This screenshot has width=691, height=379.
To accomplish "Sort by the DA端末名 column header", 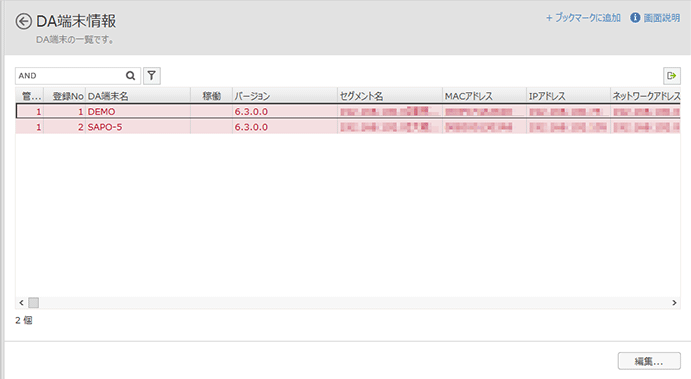I will pos(137,96).
